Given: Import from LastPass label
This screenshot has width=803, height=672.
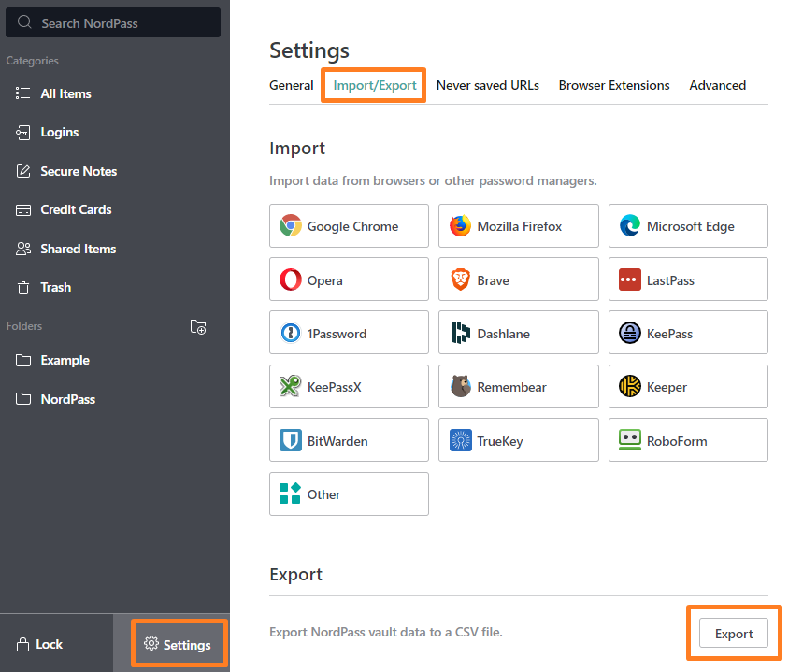Looking at the screenshot, I should (670, 280).
